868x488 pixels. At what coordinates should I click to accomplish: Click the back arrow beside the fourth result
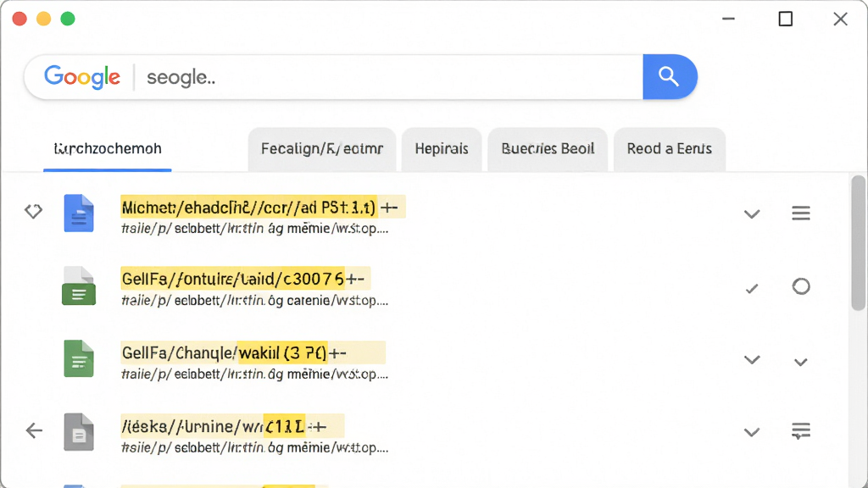[x=34, y=430]
